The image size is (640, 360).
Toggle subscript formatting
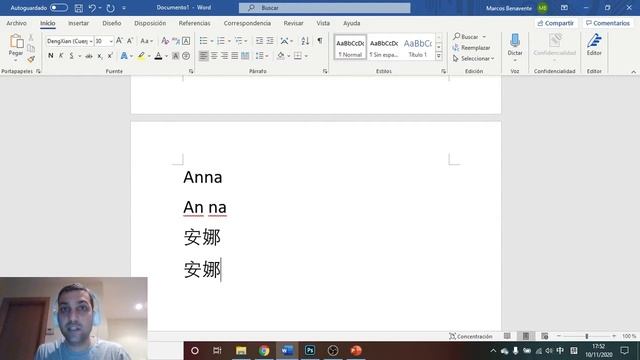pyautogui.click(x=100, y=56)
